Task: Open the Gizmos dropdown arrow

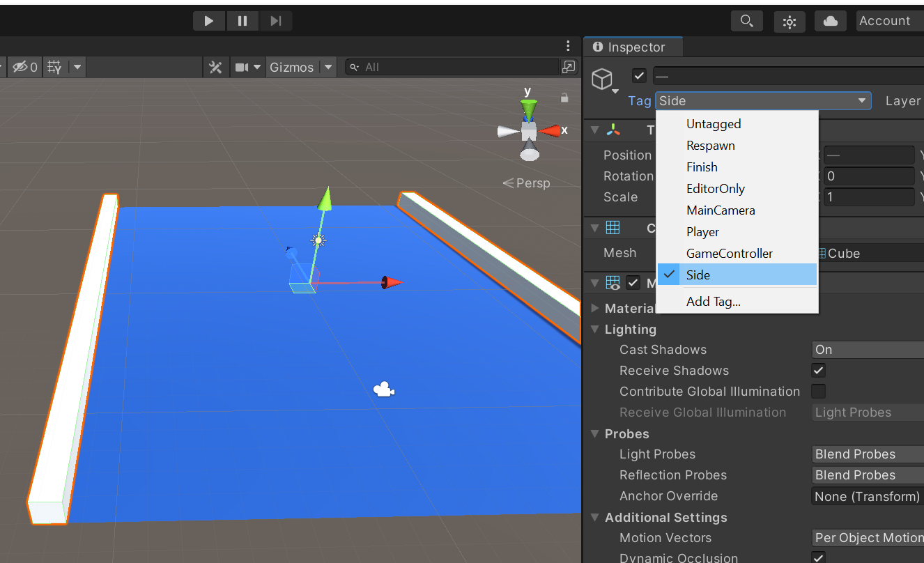Action: (328, 68)
